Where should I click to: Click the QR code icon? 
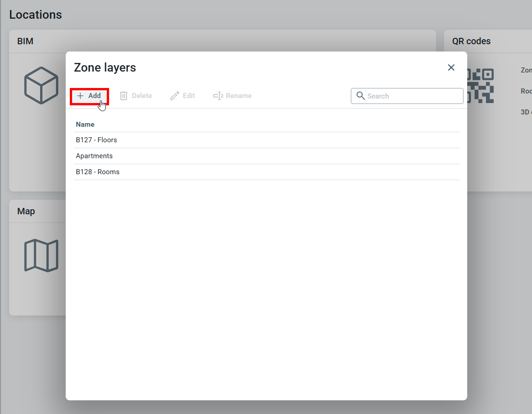[480, 85]
